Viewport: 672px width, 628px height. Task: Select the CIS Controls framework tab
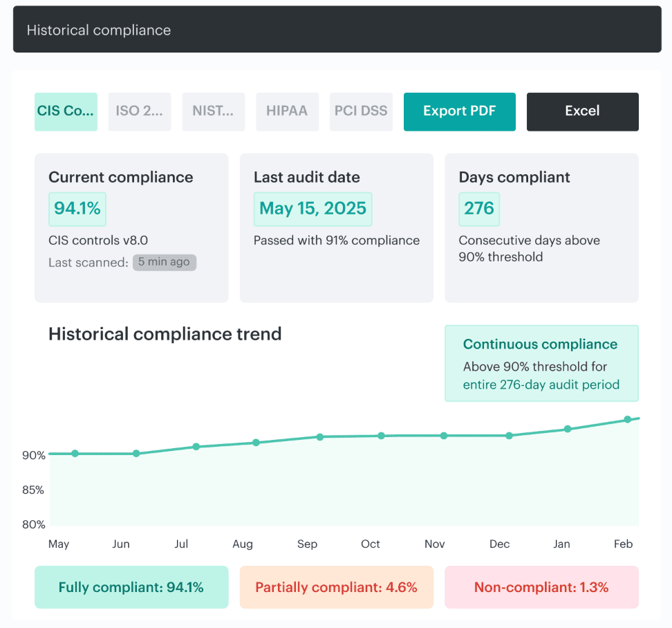pos(66,111)
